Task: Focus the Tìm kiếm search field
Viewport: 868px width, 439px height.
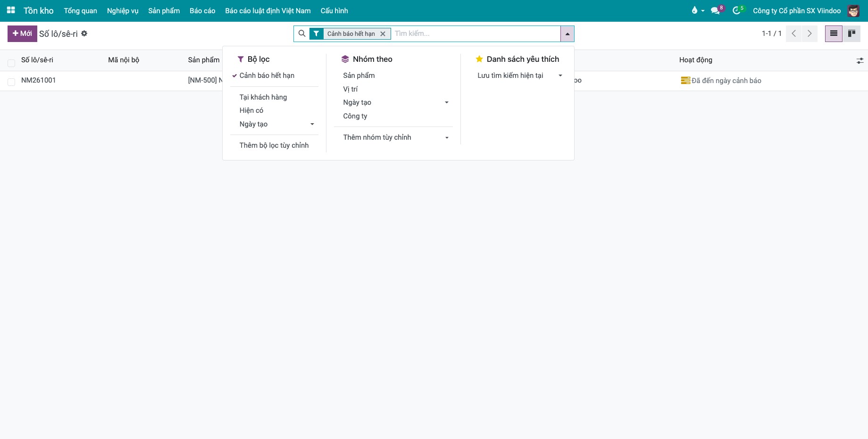Action: coord(476,34)
